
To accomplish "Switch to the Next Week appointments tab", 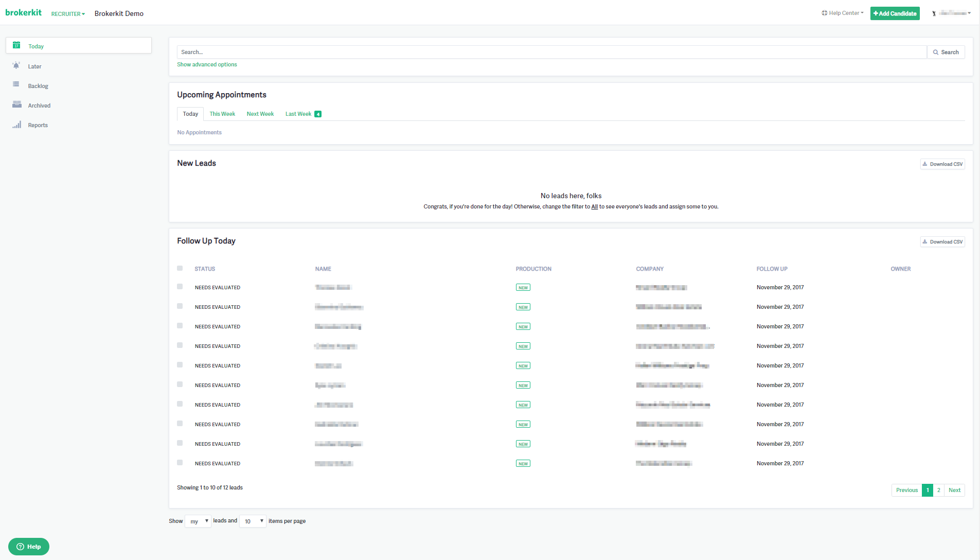I will [260, 114].
